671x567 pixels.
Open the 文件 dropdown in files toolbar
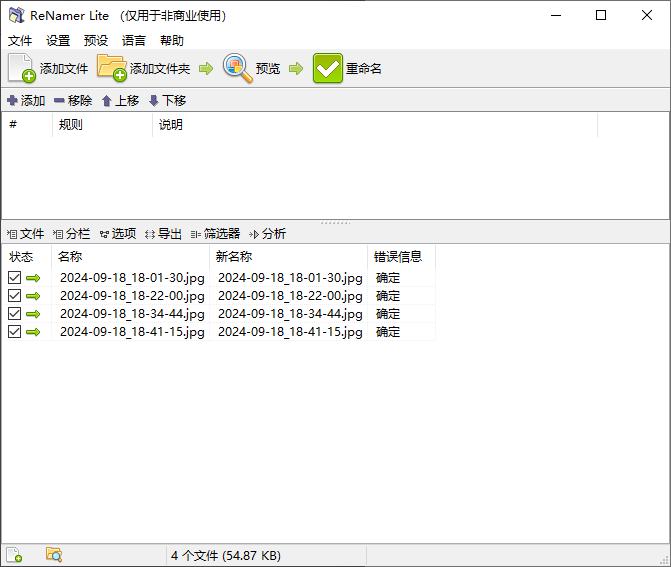click(x=26, y=233)
